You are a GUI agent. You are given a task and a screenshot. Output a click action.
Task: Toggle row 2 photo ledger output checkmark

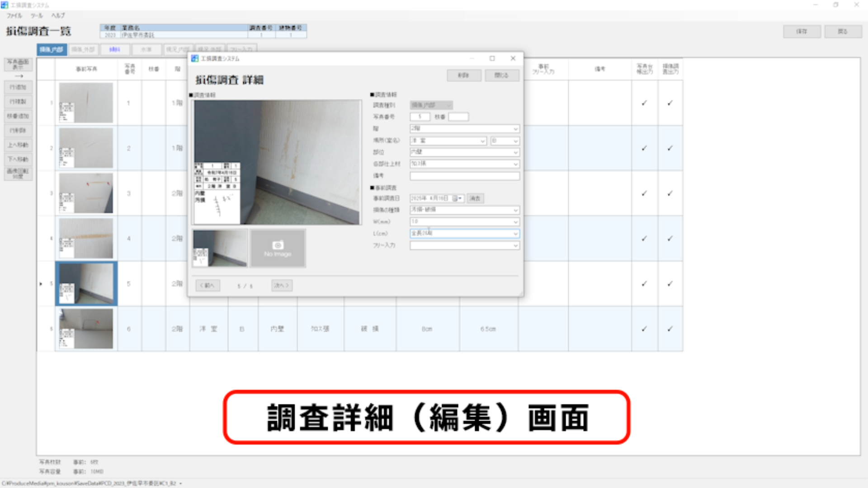[x=644, y=148]
